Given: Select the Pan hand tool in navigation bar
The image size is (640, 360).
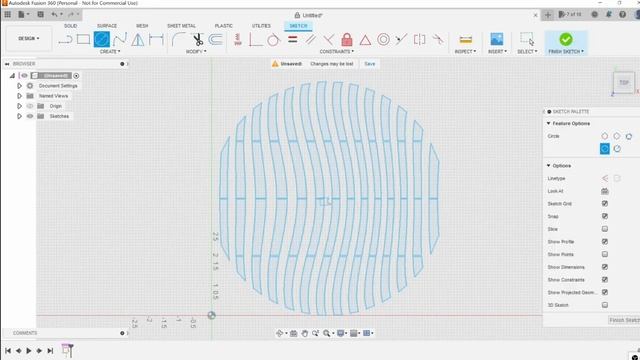Looking at the screenshot, I should pyautogui.click(x=304, y=333).
